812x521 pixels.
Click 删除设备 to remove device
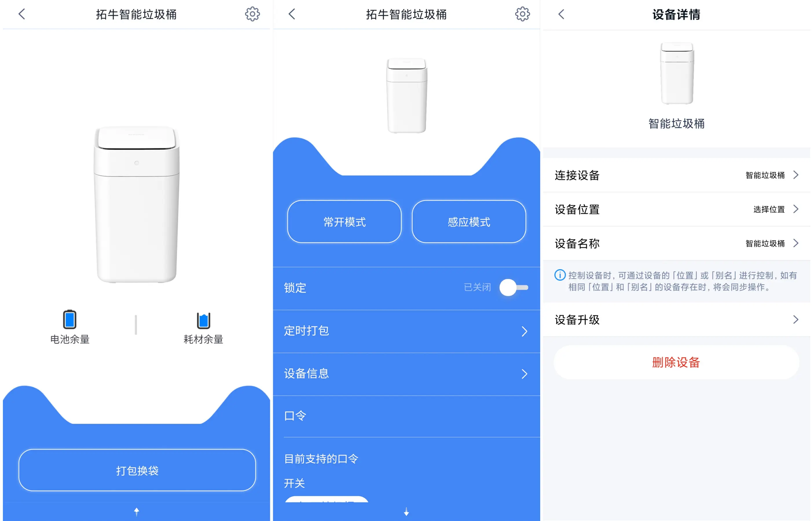[x=677, y=363]
